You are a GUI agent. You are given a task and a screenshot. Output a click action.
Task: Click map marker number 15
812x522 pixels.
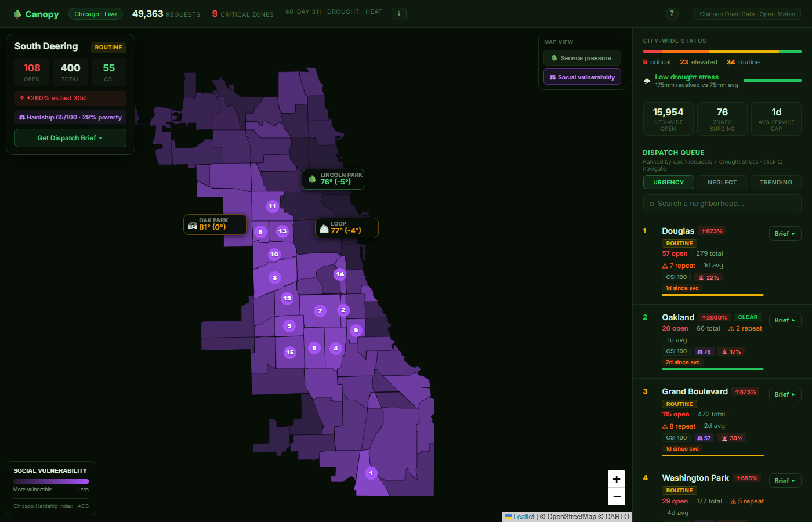coord(290,352)
